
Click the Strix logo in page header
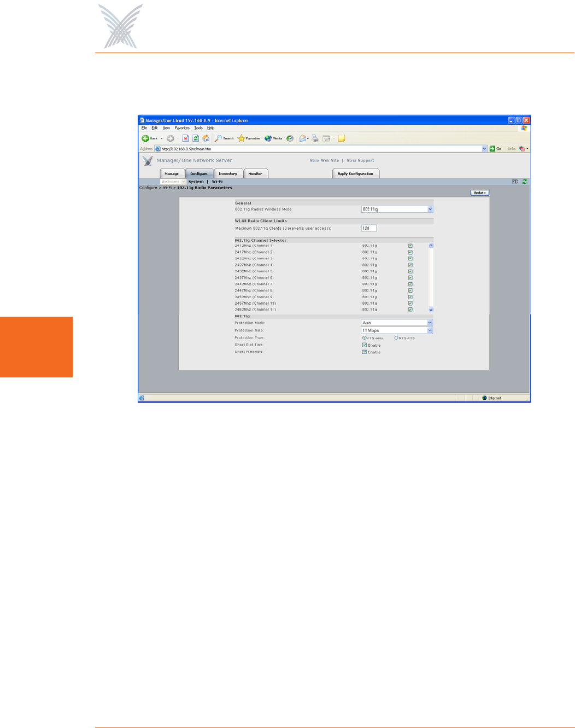[147, 161]
